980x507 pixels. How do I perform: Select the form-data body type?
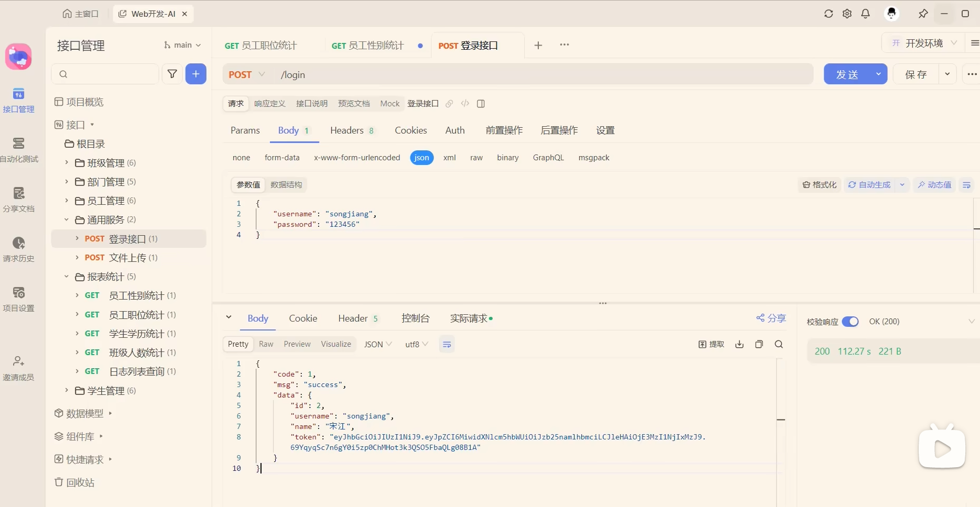(282, 158)
